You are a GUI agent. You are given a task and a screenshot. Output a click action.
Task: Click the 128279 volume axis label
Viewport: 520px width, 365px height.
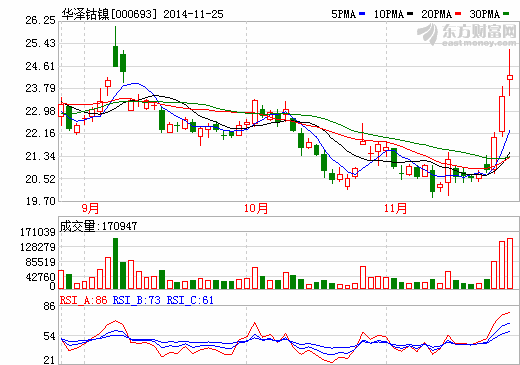(x=38, y=247)
